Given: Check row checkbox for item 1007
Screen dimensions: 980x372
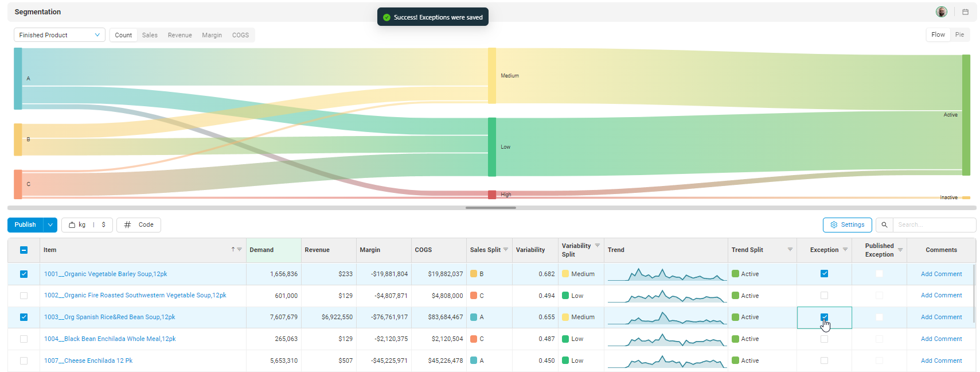Looking at the screenshot, I should pos(24,361).
